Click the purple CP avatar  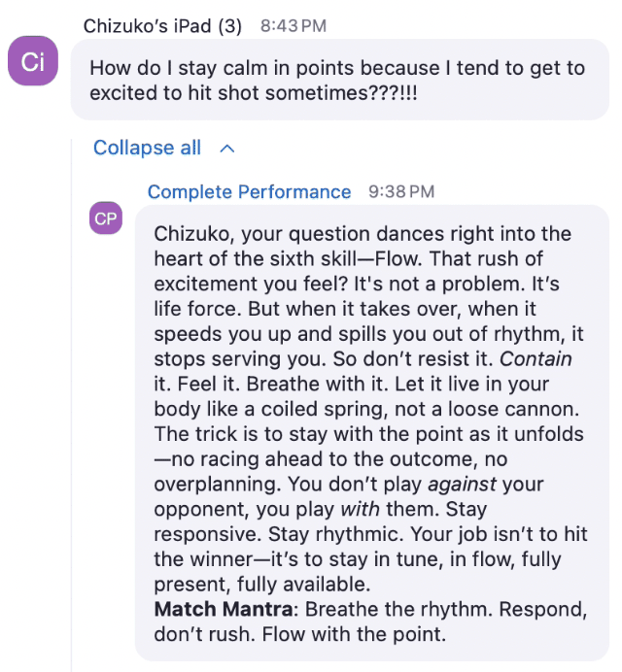coord(106,218)
